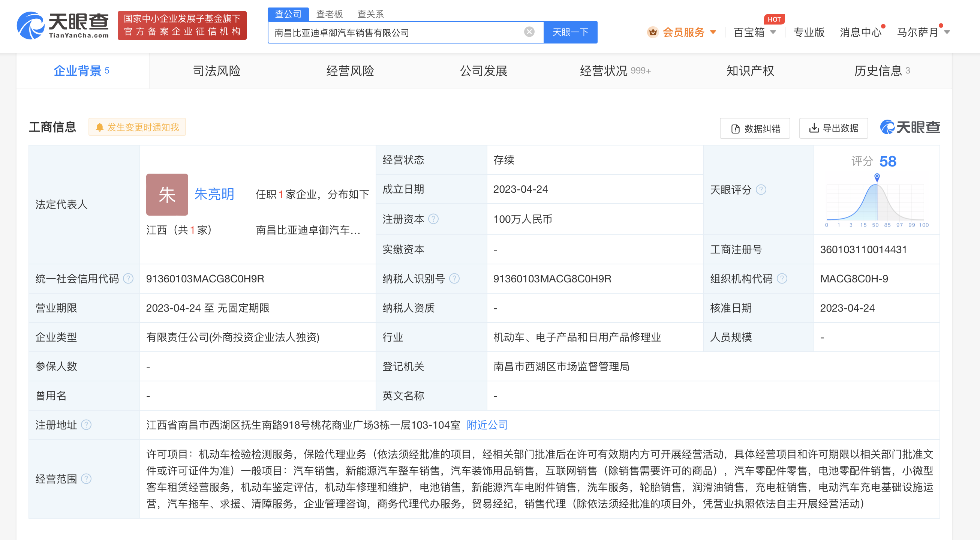Switch to the 经营风险 tab
The height and width of the screenshot is (540, 980).
click(x=350, y=71)
